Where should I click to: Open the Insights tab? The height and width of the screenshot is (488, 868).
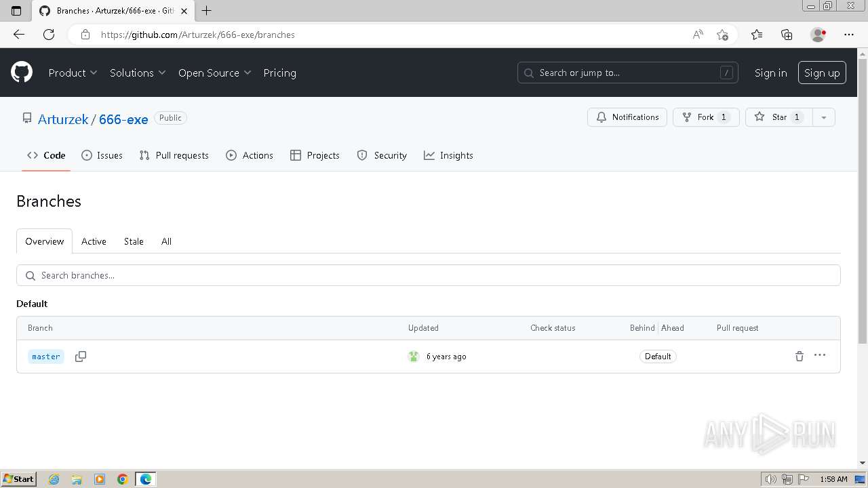(x=448, y=155)
